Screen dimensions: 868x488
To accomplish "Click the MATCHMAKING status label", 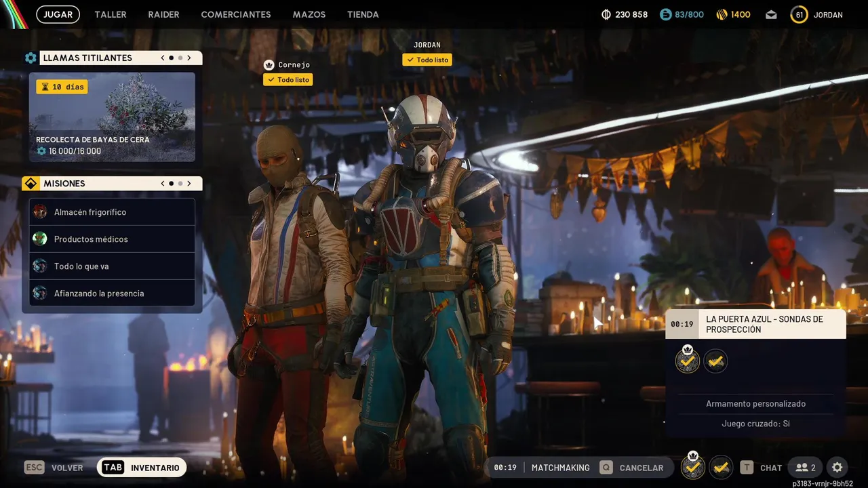I will pos(561,468).
